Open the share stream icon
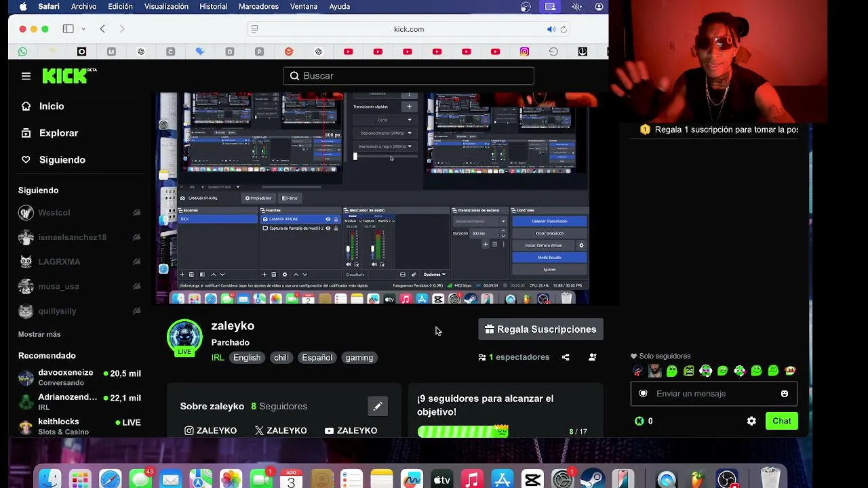 pos(566,357)
